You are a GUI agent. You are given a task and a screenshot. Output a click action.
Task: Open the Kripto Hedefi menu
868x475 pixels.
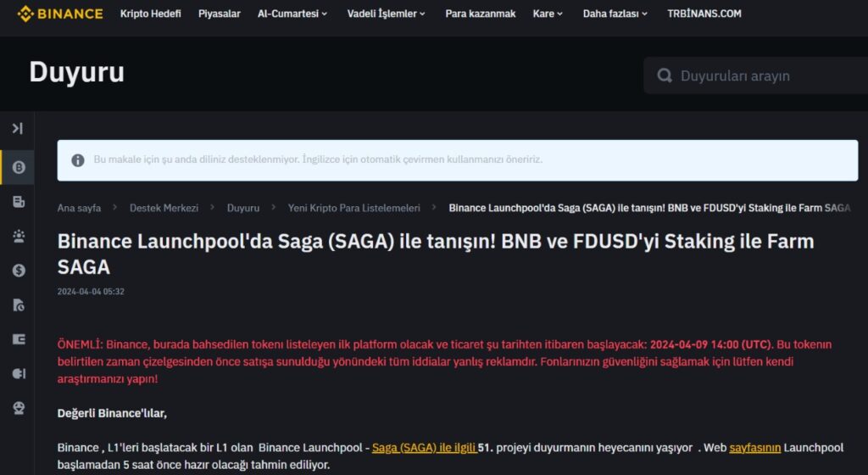pyautogui.click(x=151, y=14)
